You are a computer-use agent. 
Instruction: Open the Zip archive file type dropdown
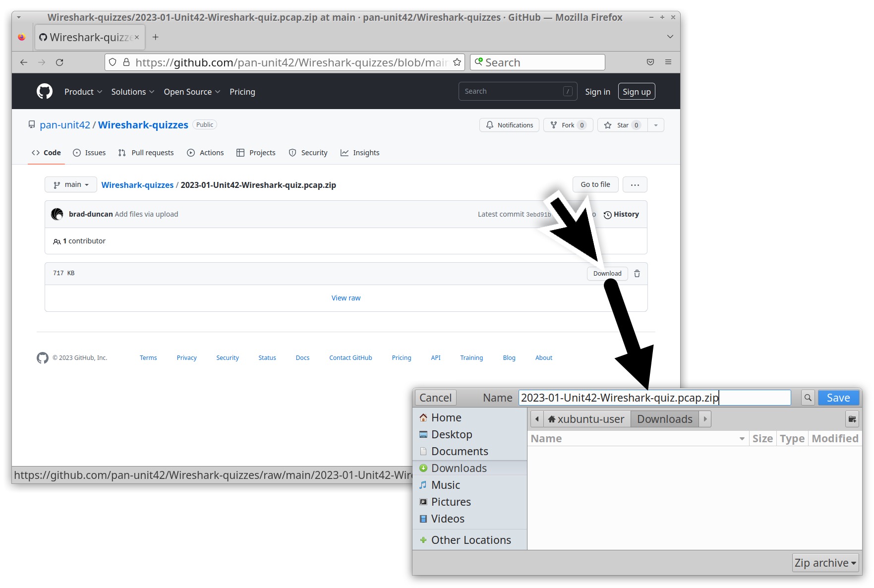point(825,563)
